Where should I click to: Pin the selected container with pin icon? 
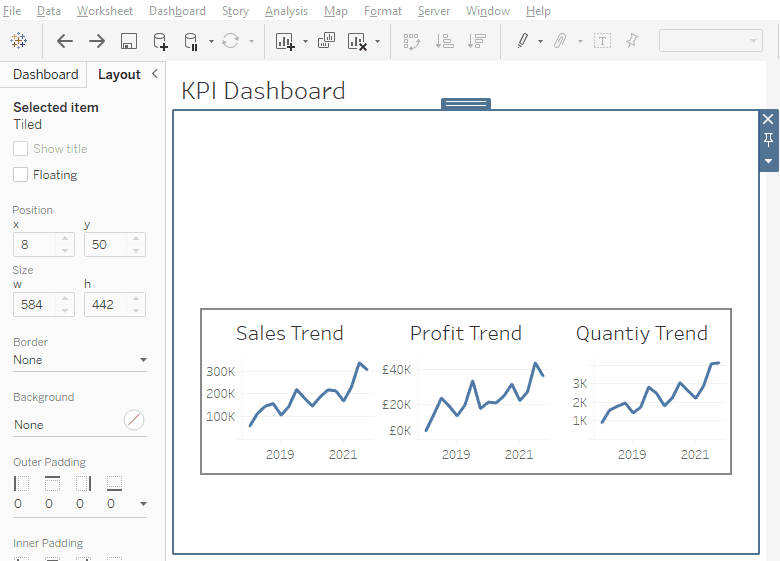[x=768, y=139]
